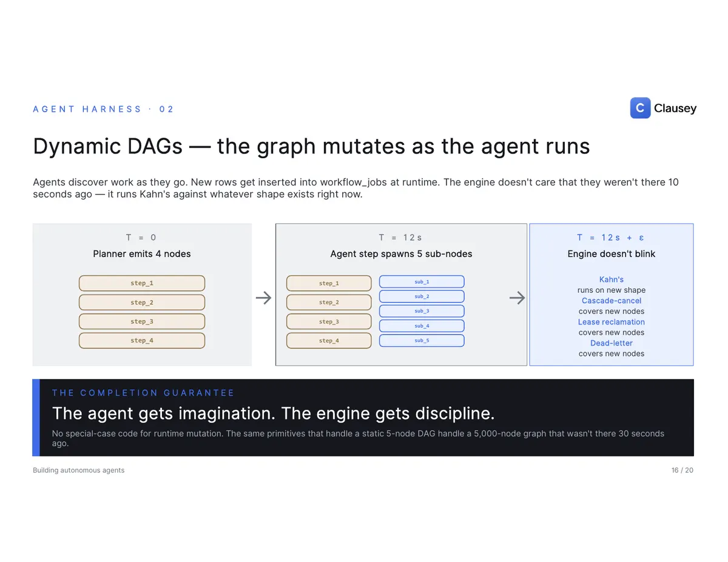The image size is (728, 562).
Task: Click the 'Agent step spawns 5 sub-nodes' heading
Action: (401, 254)
